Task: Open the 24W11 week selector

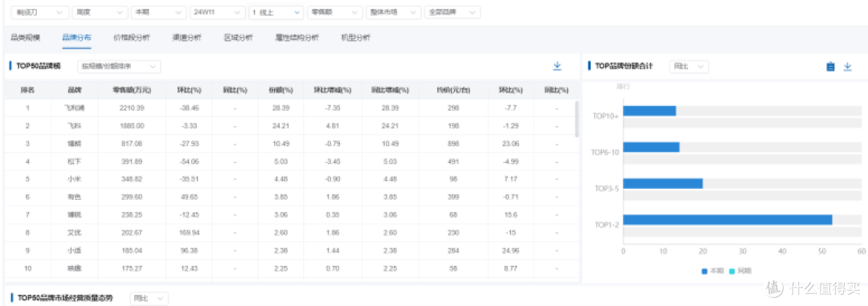Action: click(217, 12)
